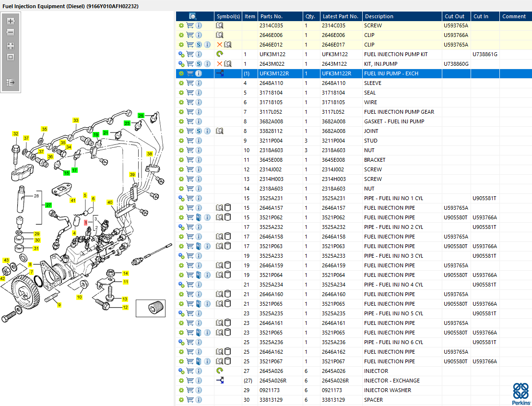
Task: Click callout 12 on the diagram
Action: point(126,307)
